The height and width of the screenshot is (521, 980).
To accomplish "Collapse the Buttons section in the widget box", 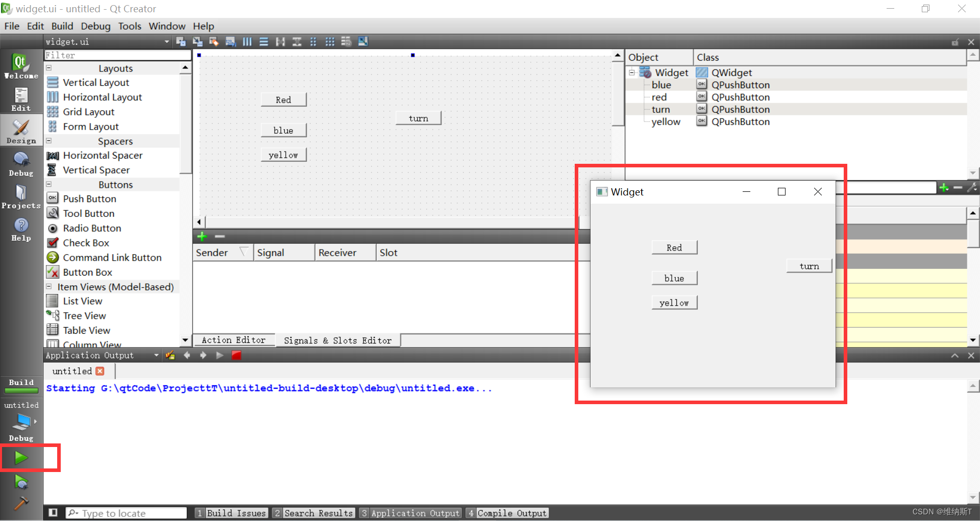I will tap(48, 184).
